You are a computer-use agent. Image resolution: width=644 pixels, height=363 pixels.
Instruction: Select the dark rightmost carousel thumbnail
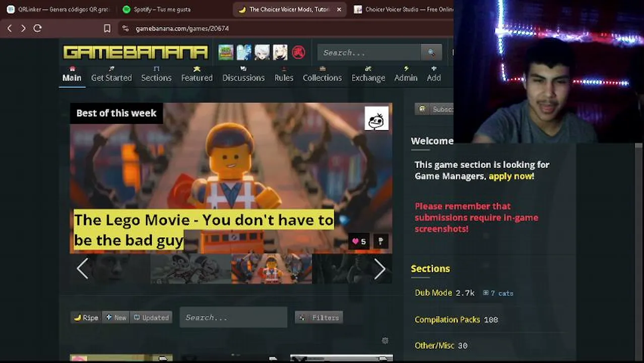click(352, 269)
